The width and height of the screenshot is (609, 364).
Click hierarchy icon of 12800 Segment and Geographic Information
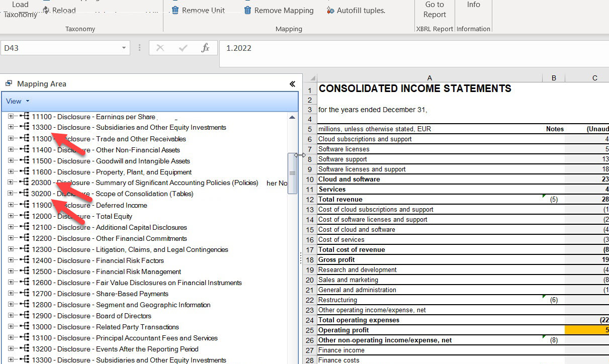(x=24, y=305)
